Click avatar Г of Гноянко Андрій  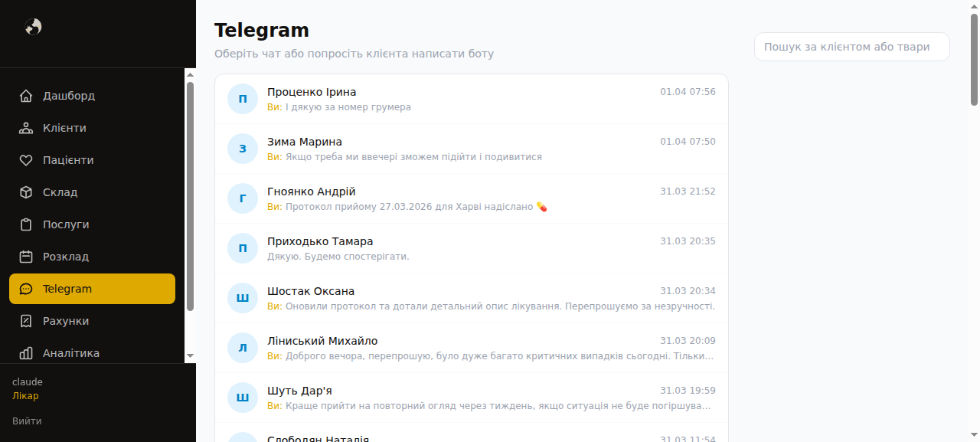tap(243, 198)
